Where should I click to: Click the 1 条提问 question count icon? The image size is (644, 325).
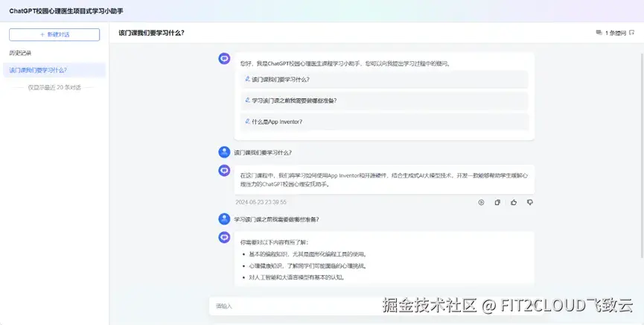(x=599, y=33)
